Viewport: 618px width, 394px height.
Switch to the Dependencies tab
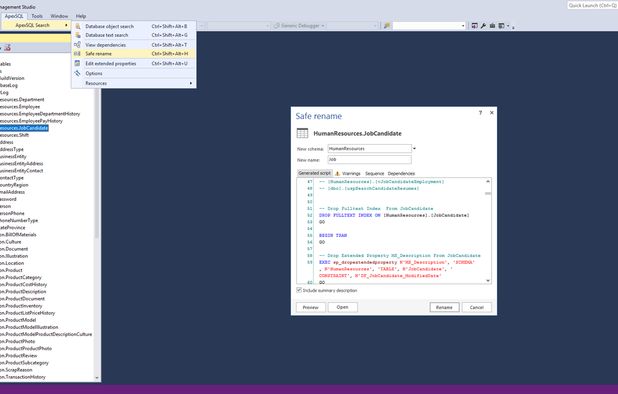pos(401,173)
